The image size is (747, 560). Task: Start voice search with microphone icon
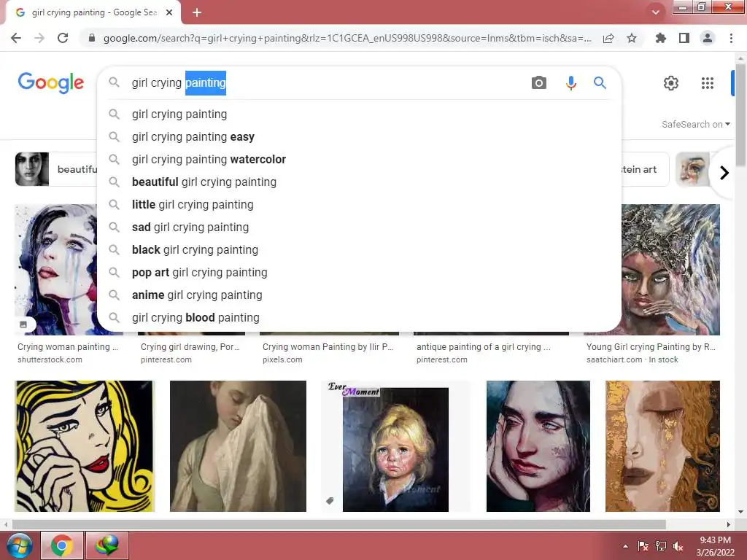570,83
